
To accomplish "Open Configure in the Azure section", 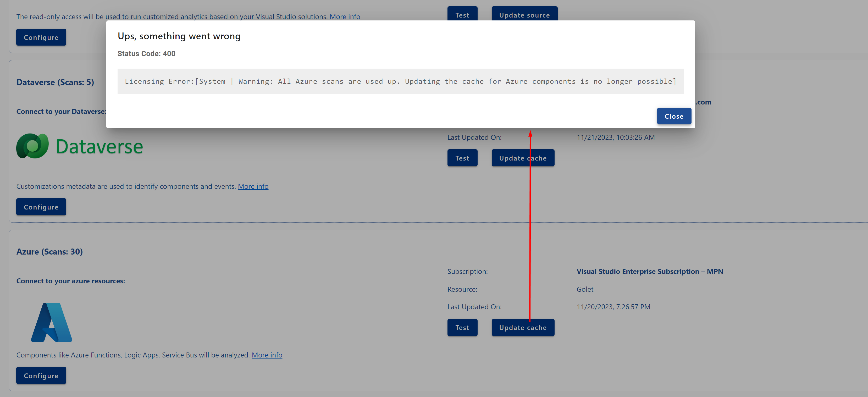I will tap(41, 376).
